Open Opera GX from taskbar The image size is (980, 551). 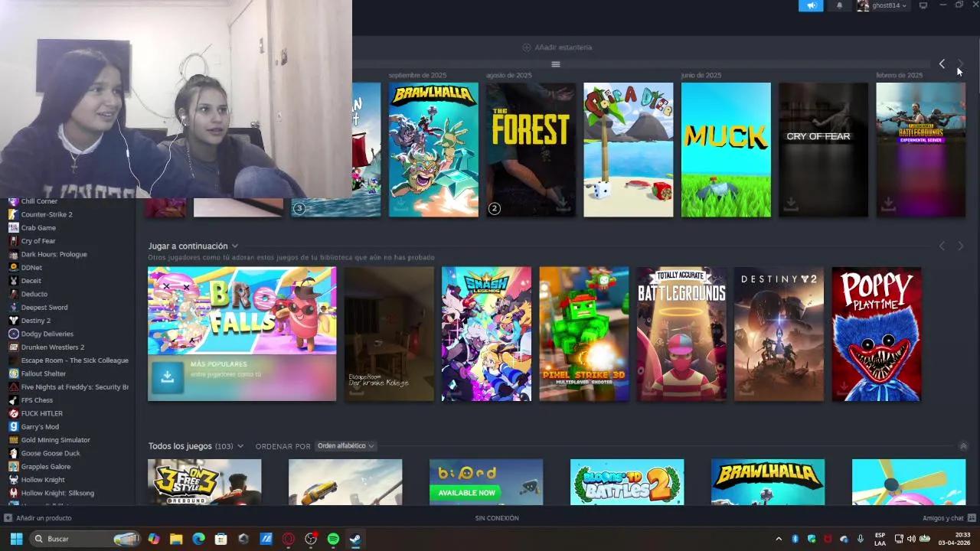[289, 539]
